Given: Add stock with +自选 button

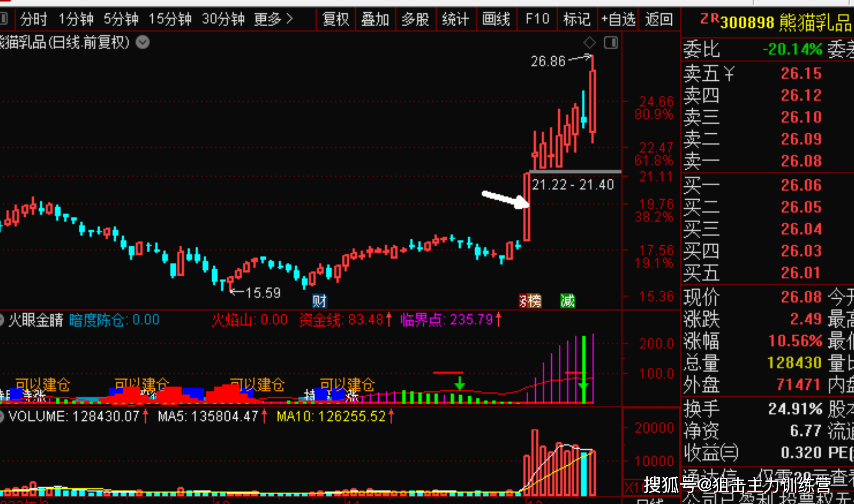Looking at the screenshot, I should pyautogui.click(x=618, y=19).
